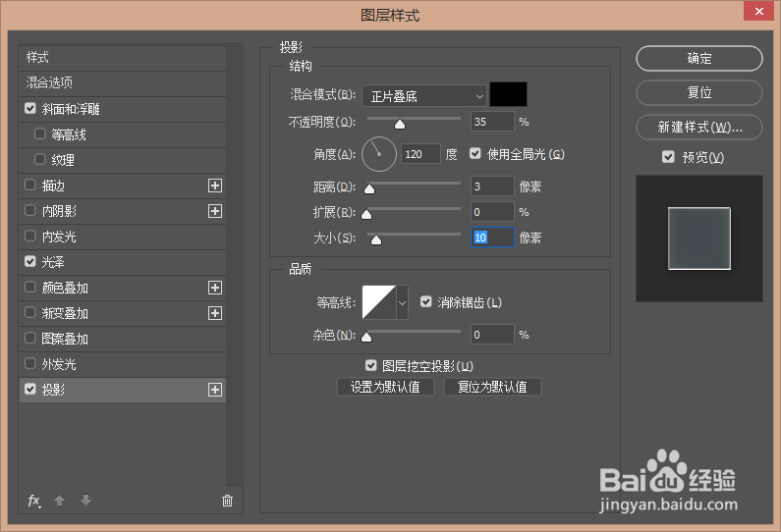Screen dimensions: 781x532
Task: Click the 不透明度 value field 35
Action: click(x=492, y=122)
